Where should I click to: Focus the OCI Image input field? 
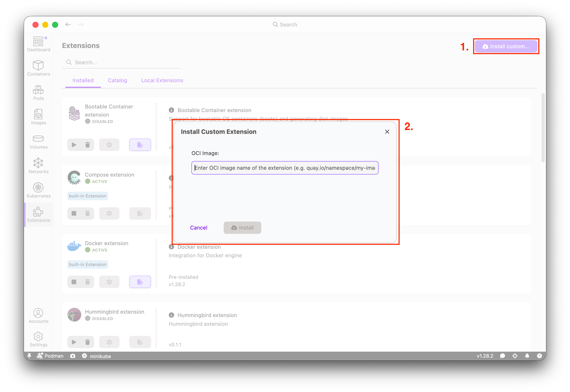(x=285, y=168)
